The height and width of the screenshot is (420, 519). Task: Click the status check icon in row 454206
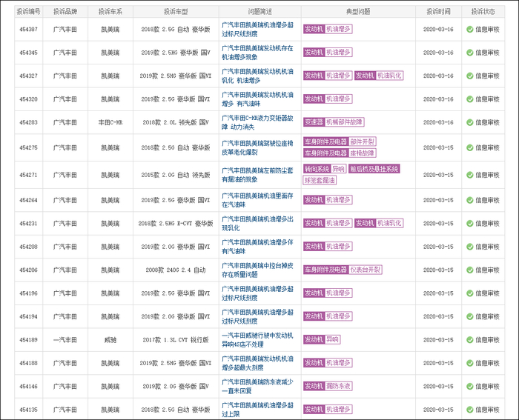click(x=469, y=270)
